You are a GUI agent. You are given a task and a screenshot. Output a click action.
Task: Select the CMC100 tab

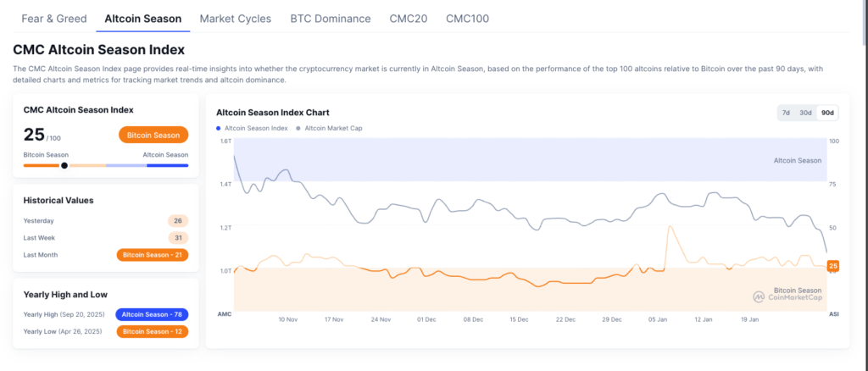(467, 18)
